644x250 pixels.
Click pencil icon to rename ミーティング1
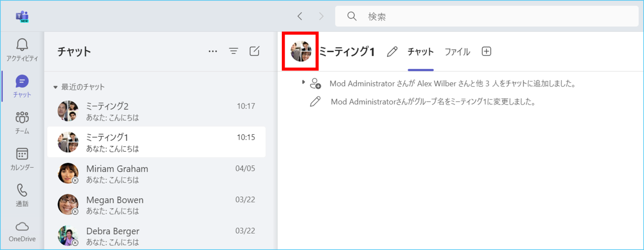392,52
